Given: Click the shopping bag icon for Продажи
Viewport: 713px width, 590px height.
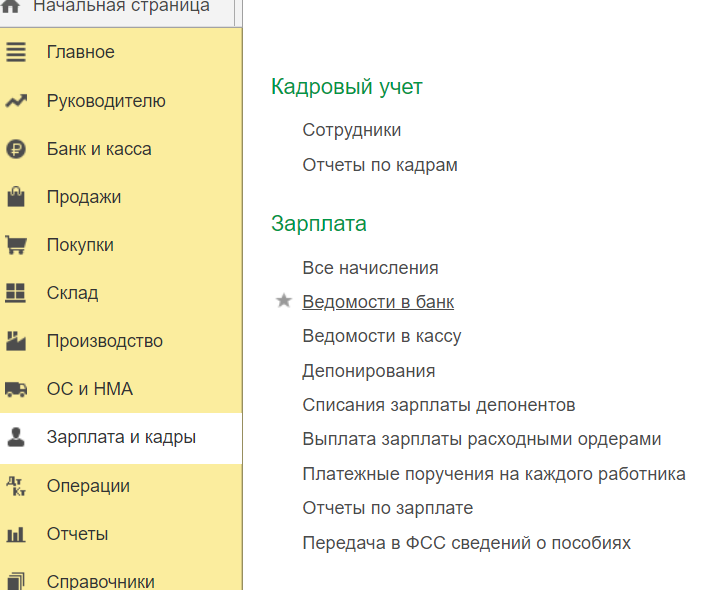Looking at the screenshot, I should 16,197.
